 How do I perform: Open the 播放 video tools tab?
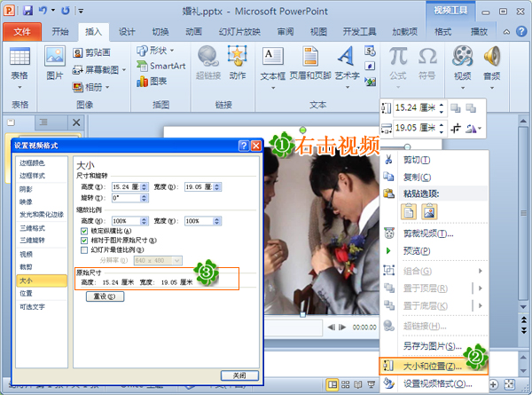pyautogui.click(x=479, y=32)
